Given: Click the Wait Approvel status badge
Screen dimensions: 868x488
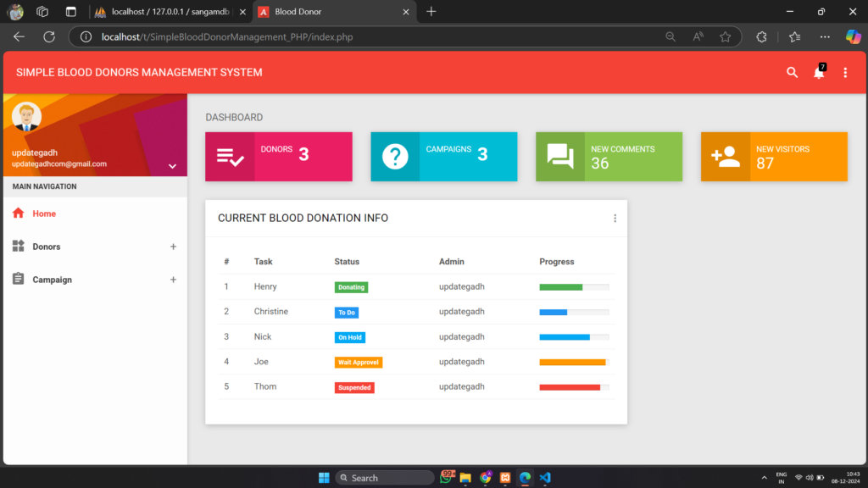Looking at the screenshot, I should [359, 363].
